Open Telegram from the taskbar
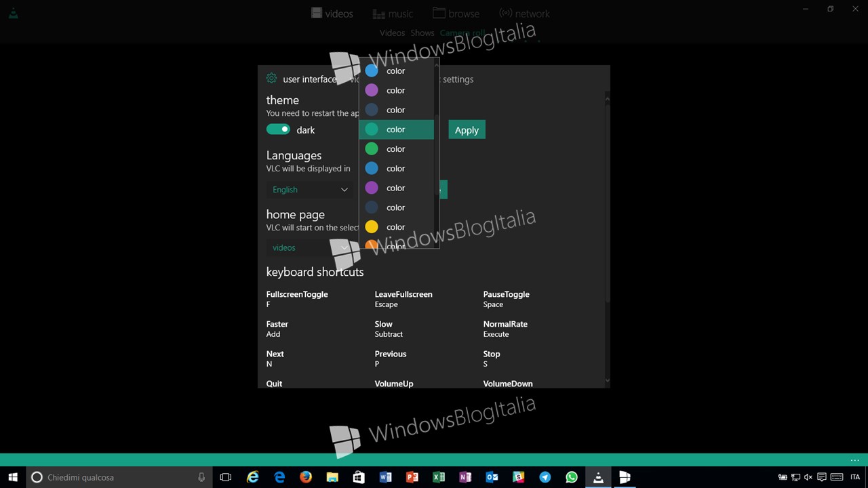 pos(545,477)
